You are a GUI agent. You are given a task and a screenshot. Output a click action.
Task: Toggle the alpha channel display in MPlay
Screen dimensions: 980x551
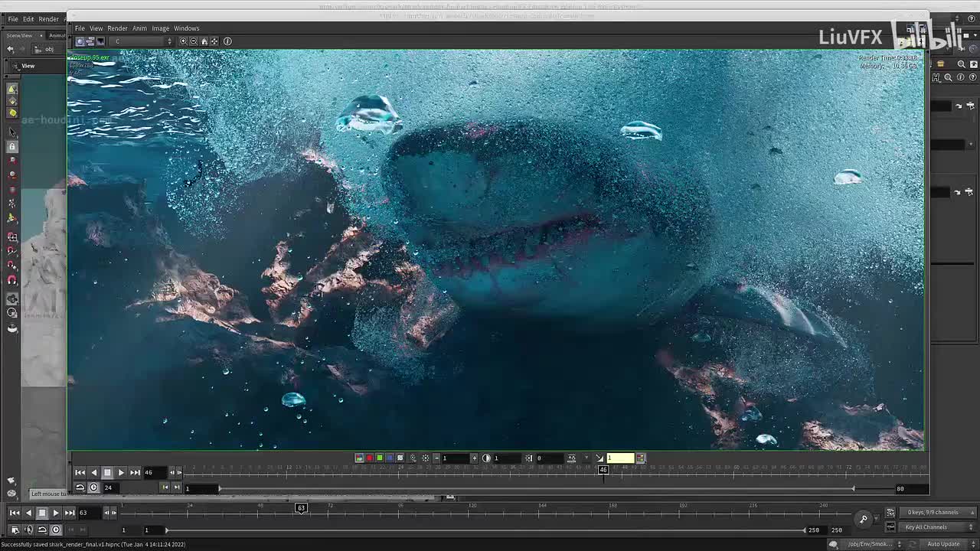[x=400, y=458]
